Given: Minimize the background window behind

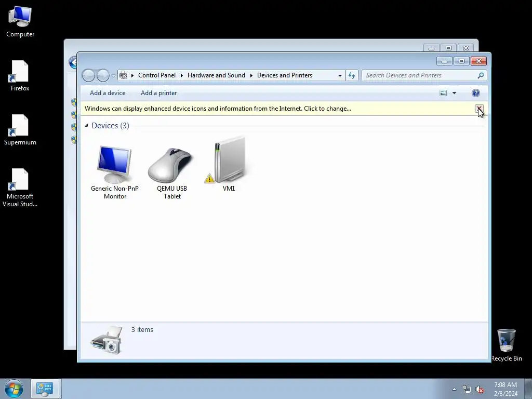Looking at the screenshot, I should 431,48.
